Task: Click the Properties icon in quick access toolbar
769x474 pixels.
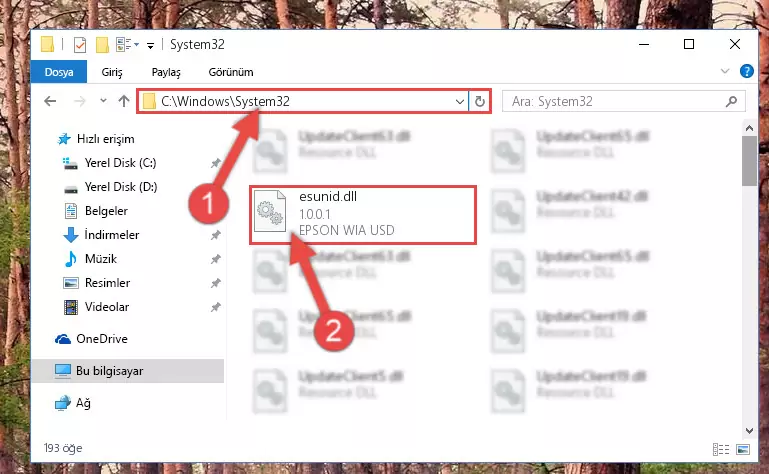Action: click(79, 45)
